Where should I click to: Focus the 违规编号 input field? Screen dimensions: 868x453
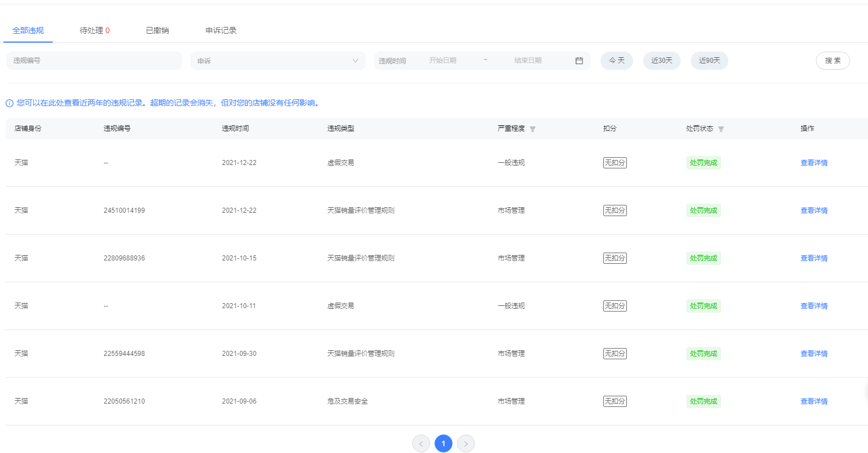(94, 61)
